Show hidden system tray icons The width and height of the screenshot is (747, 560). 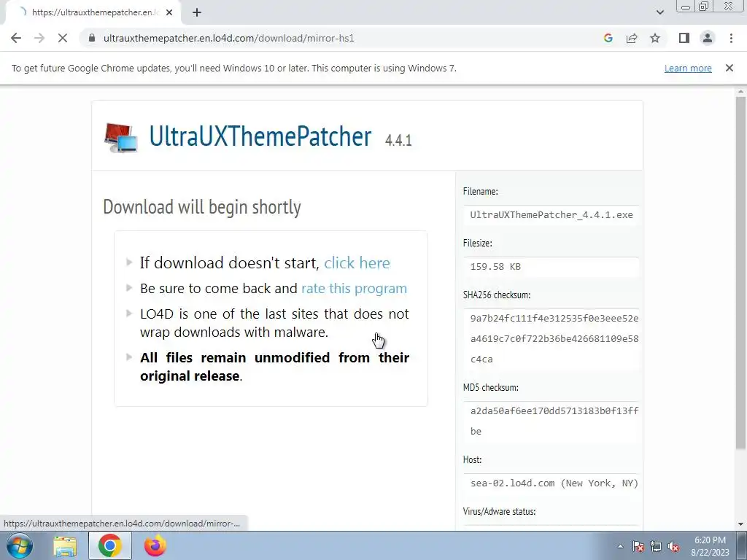[620, 546]
